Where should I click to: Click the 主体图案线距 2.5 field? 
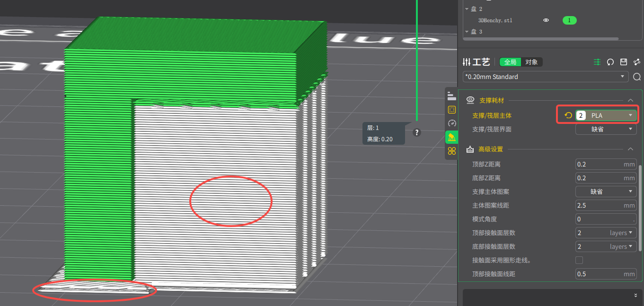pyautogui.click(x=606, y=205)
